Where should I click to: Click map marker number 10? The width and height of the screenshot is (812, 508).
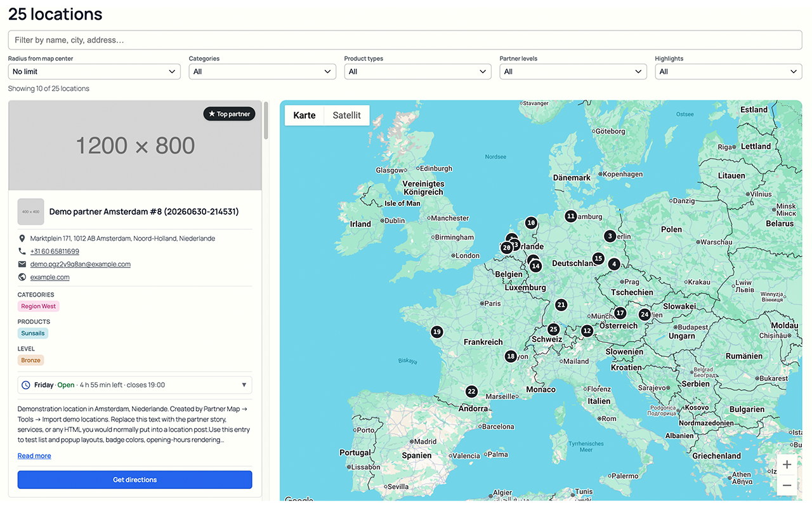point(531,223)
